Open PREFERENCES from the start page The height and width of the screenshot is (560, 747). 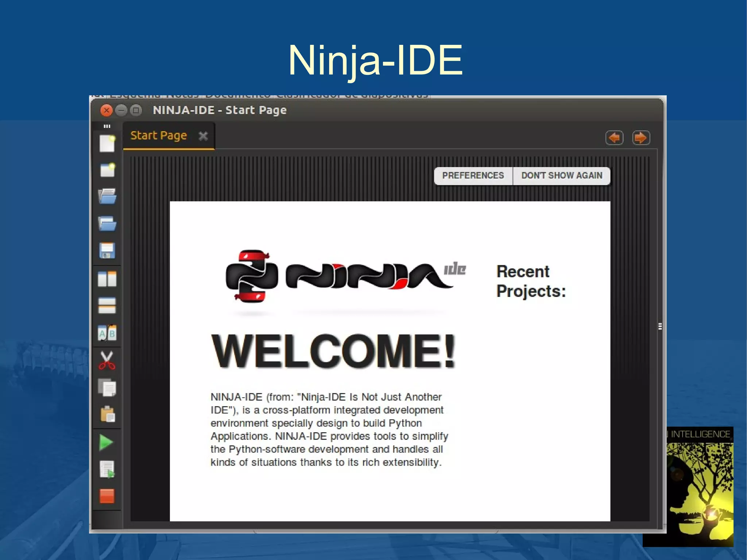pos(473,176)
